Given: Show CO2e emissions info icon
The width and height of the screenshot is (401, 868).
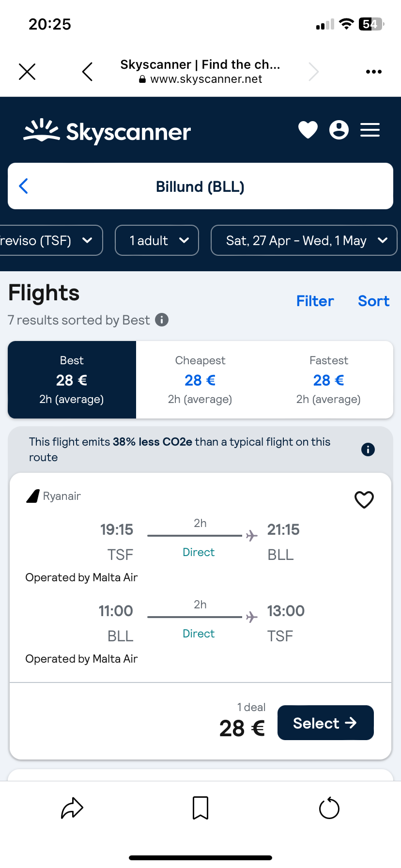Looking at the screenshot, I should [x=368, y=449].
